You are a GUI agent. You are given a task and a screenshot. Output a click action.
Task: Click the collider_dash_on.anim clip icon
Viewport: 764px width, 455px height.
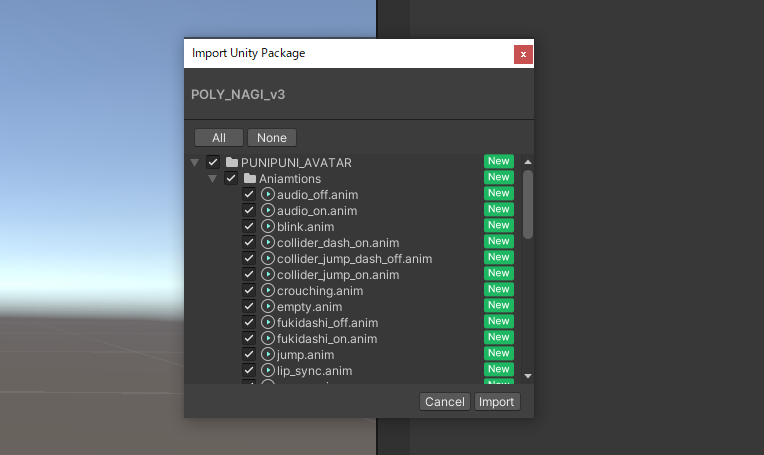(267, 242)
